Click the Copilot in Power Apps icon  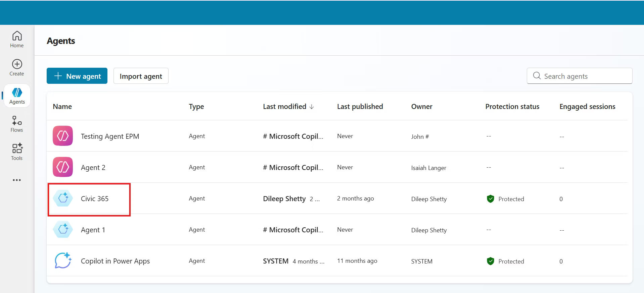point(63,260)
